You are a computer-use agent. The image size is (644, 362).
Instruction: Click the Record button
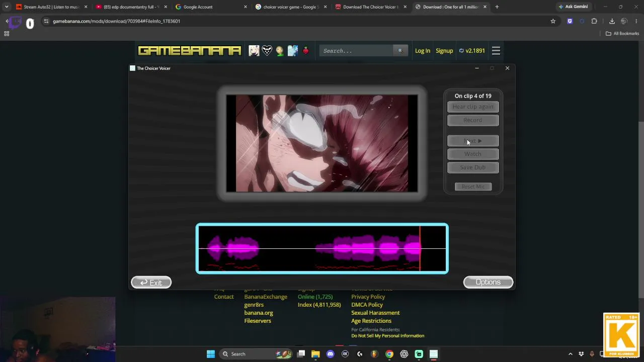tap(473, 120)
